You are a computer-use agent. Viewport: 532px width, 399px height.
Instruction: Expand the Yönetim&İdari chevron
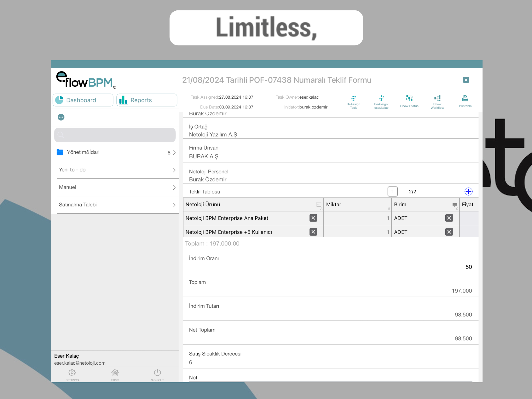coord(174,153)
